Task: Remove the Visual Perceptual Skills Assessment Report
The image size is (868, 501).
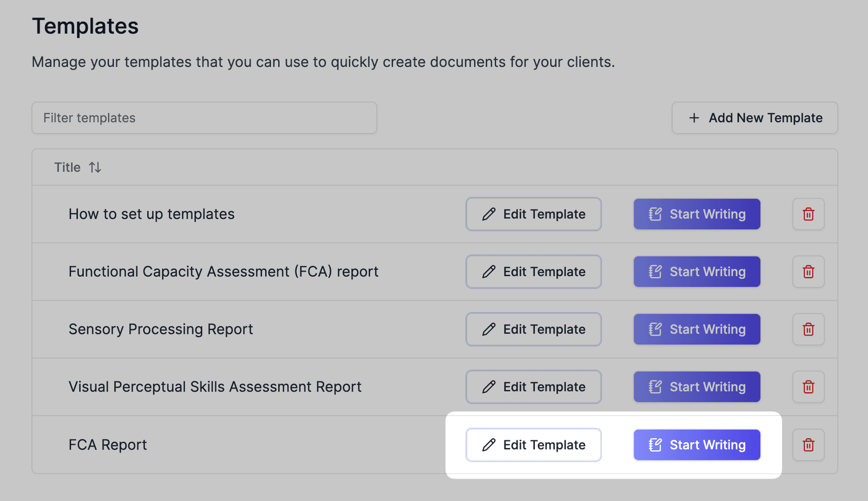Action: point(808,387)
